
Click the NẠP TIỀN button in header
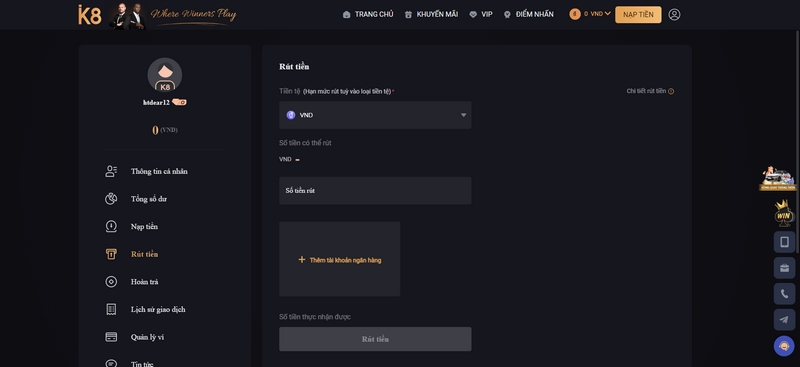638,15
